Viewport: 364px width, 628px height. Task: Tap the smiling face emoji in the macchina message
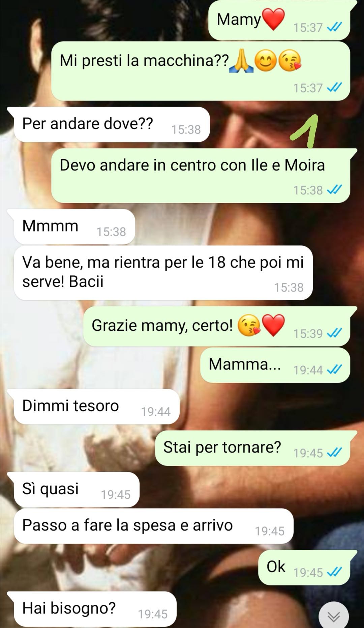pos(266,61)
